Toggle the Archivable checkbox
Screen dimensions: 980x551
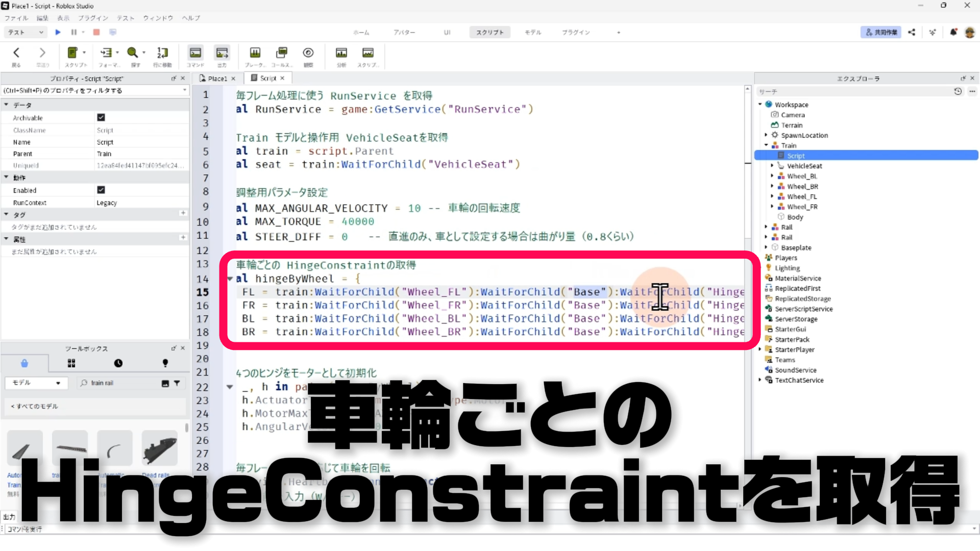101,117
